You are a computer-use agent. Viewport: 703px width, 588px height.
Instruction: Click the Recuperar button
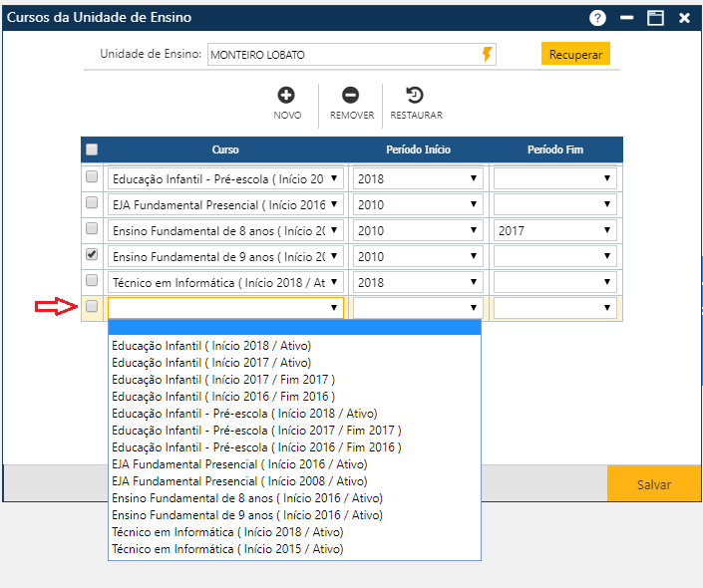pyautogui.click(x=575, y=54)
